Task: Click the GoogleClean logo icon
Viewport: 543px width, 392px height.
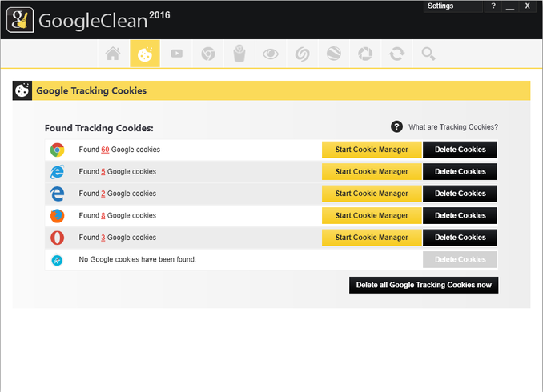Action: click(x=20, y=20)
